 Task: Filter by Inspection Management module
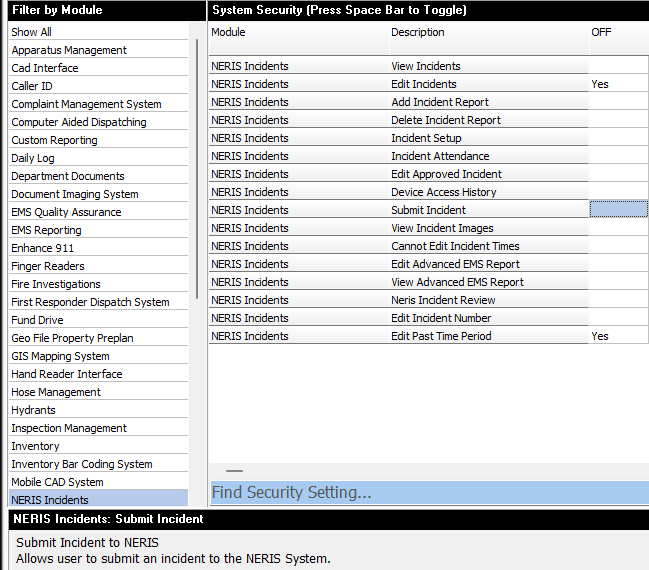click(99, 428)
